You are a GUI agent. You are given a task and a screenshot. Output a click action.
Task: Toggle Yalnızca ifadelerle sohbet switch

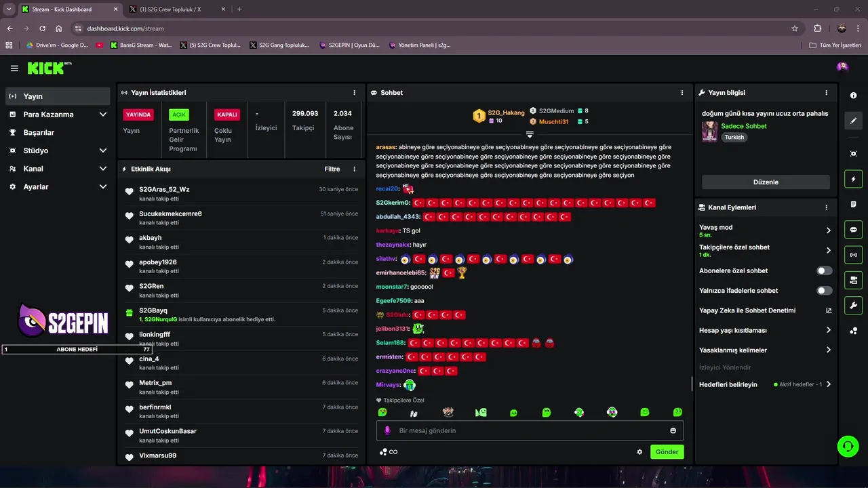click(x=824, y=291)
